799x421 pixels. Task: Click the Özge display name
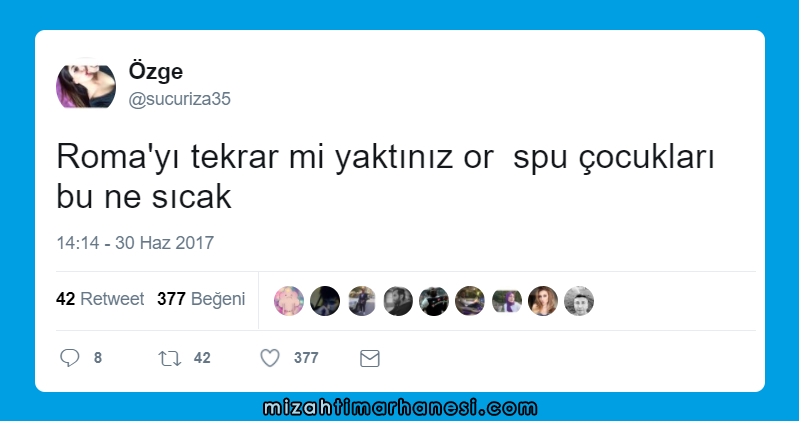pos(155,70)
